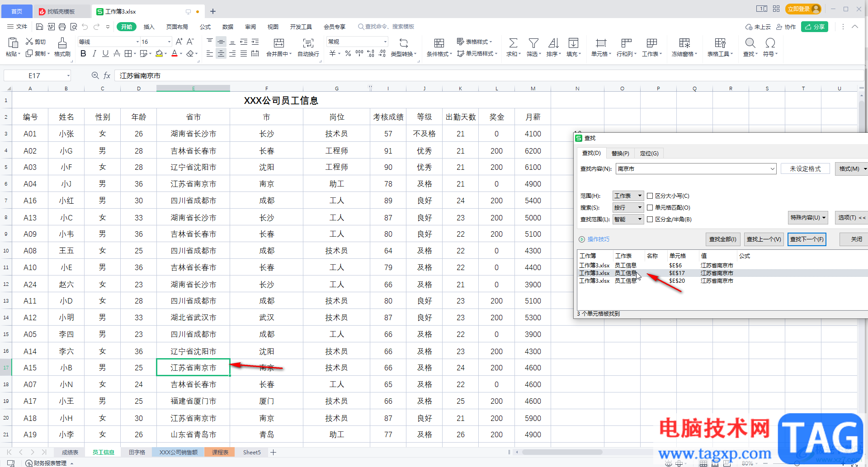The height and width of the screenshot is (467, 868).
Task: Open the 查找范围 dropdown set to 智能
Action: point(628,219)
